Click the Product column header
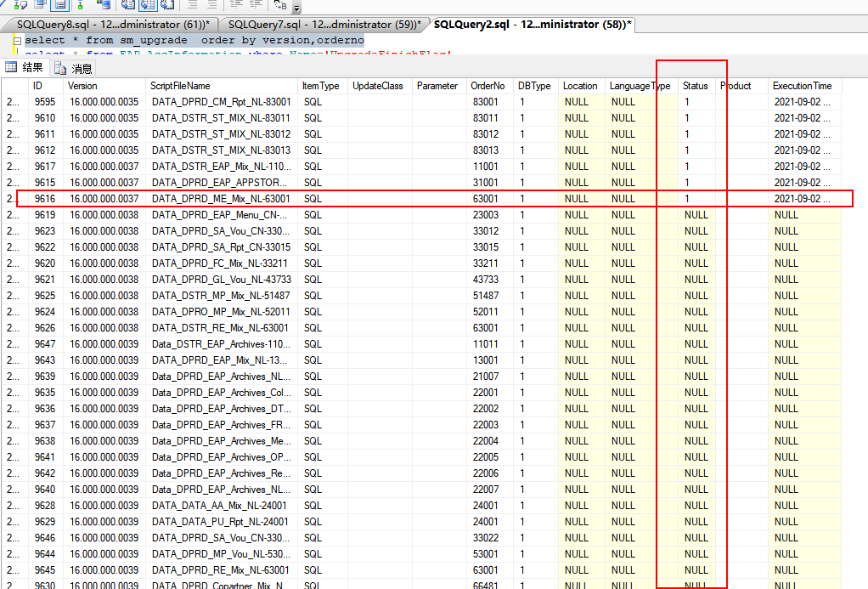Image resolution: width=868 pixels, height=589 pixels. point(741,86)
